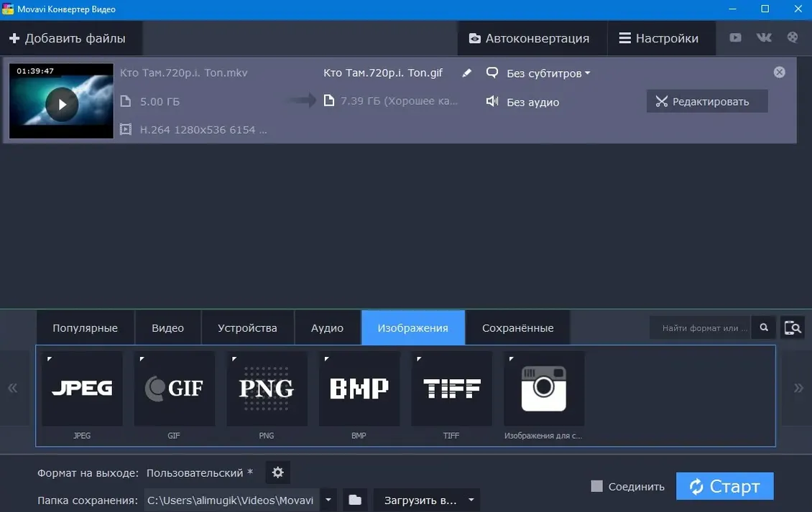Click the Старт conversion button
812x512 pixels.
724,486
